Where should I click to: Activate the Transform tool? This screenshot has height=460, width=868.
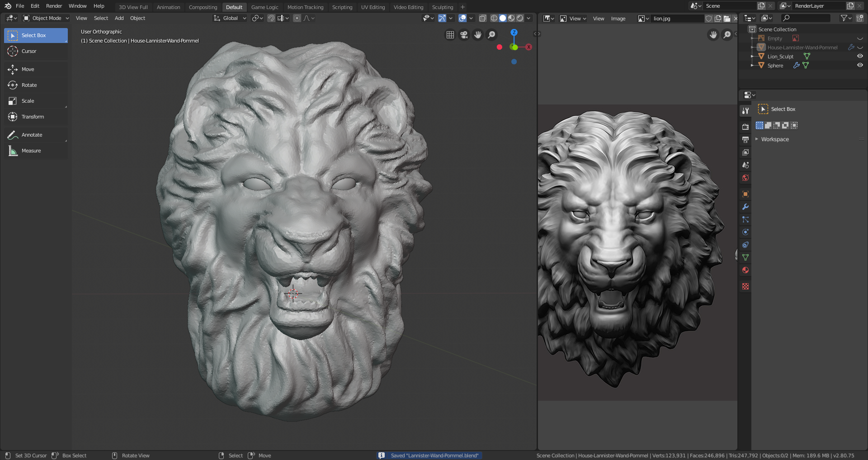tap(36, 117)
